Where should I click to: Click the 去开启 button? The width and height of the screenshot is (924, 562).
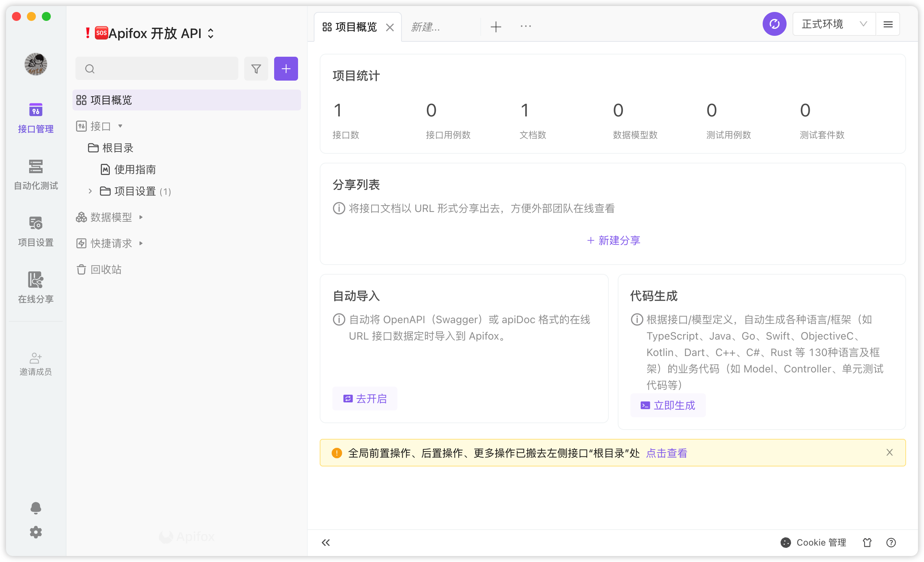pos(365,399)
